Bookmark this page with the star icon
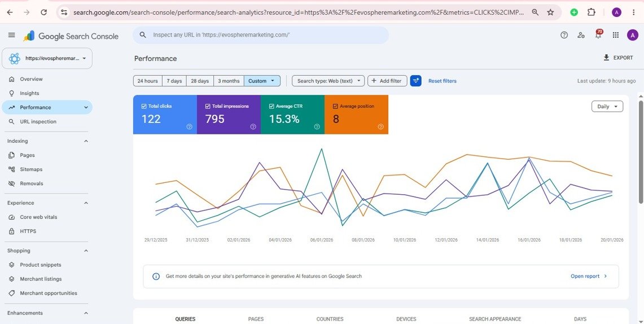This screenshot has height=324, width=644. pos(550,12)
